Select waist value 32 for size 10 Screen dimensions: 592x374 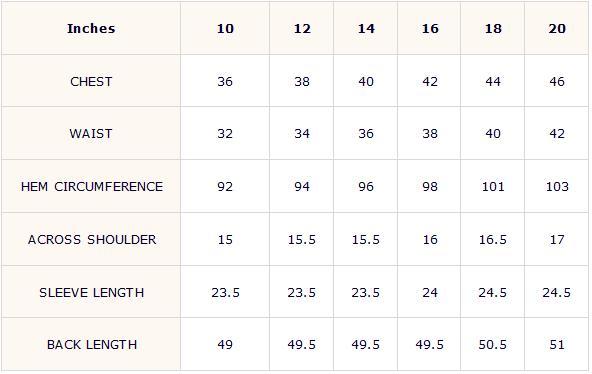[225, 134]
